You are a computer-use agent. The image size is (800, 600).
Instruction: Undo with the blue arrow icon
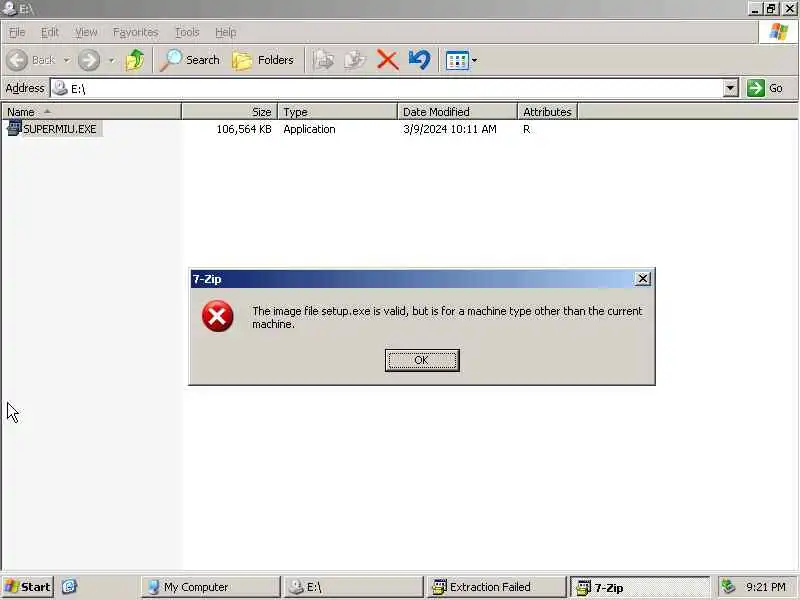click(419, 60)
